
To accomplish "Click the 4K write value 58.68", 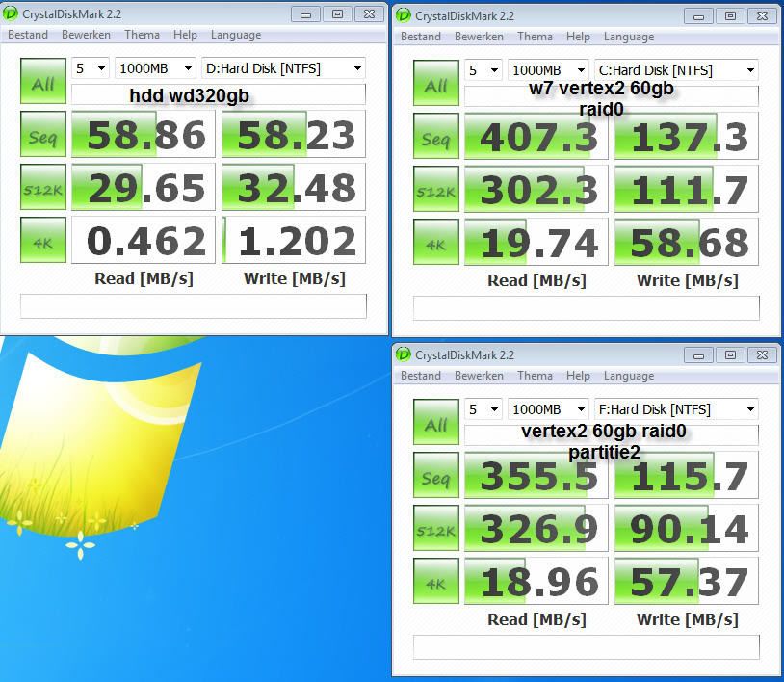I will tap(687, 242).
